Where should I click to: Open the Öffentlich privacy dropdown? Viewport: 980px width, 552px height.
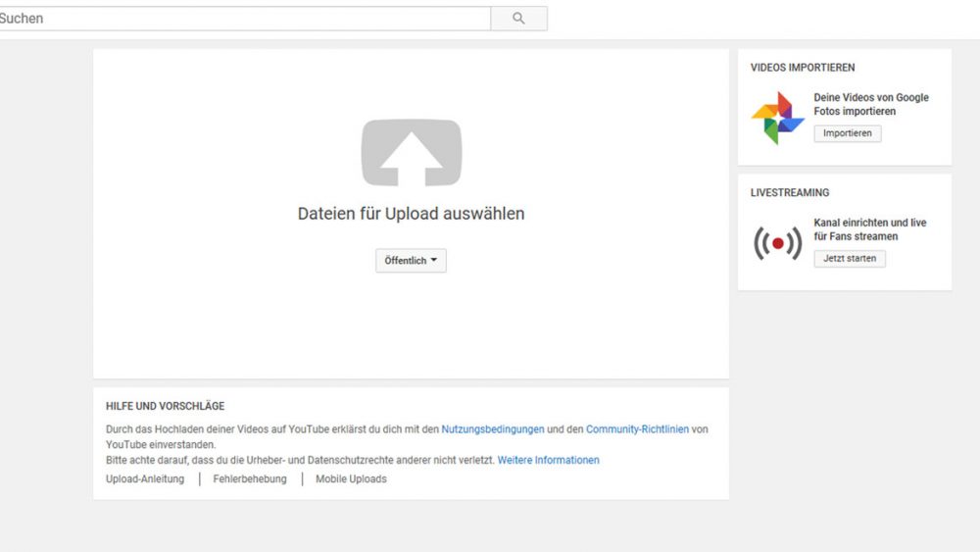pos(411,261)
